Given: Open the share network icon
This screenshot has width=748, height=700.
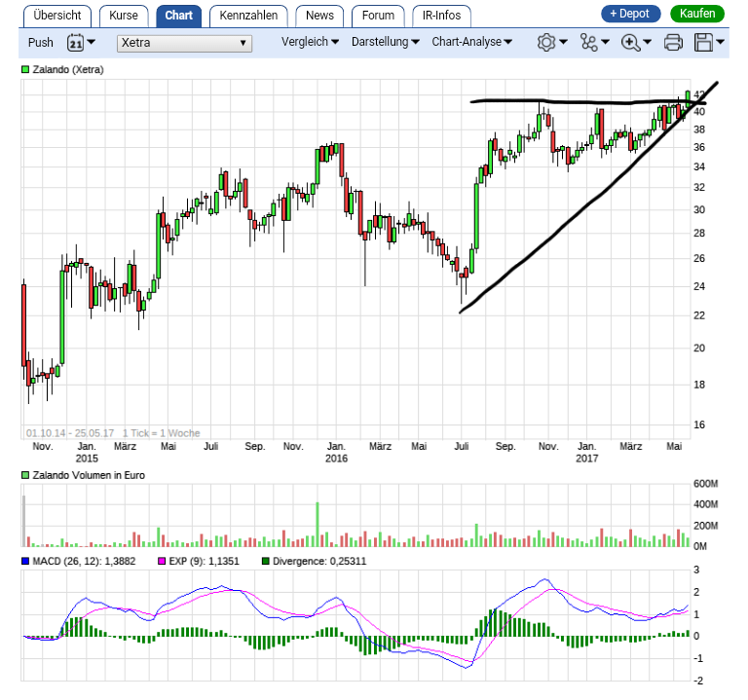Looking at the screenshot, I should tap(588, 43).
